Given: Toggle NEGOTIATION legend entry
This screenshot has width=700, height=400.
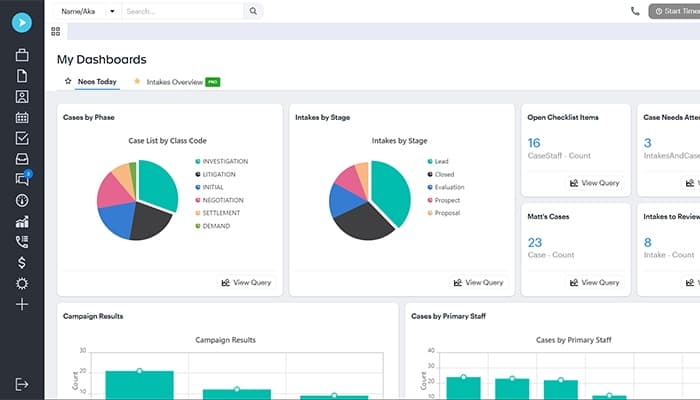Looking at the screenshot, I should click(x=219, y=200).
